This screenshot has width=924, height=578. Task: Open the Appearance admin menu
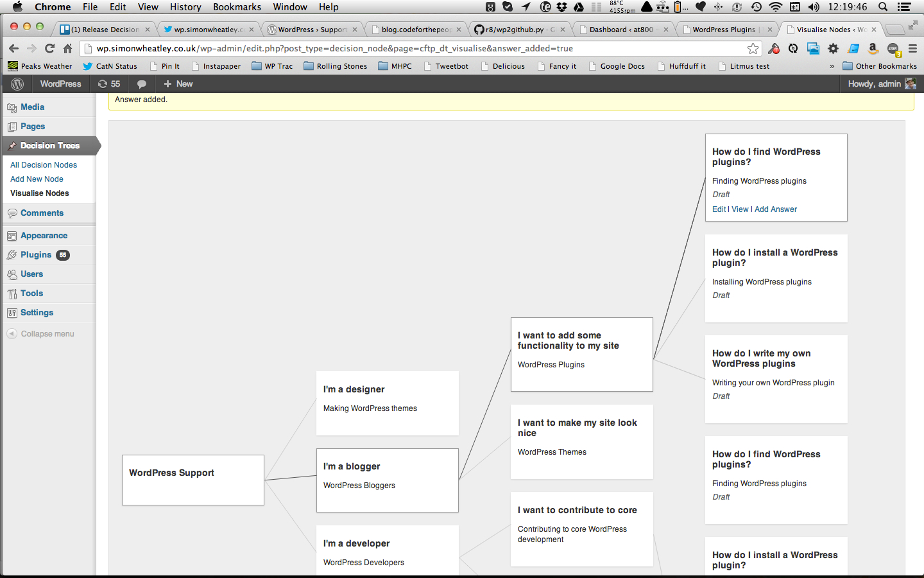(x=44, y=236)
